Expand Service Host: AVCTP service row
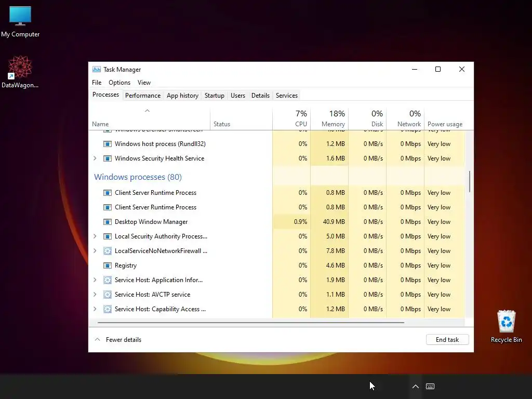The width and height of the screenshot is (532, 399). [95, 295]
